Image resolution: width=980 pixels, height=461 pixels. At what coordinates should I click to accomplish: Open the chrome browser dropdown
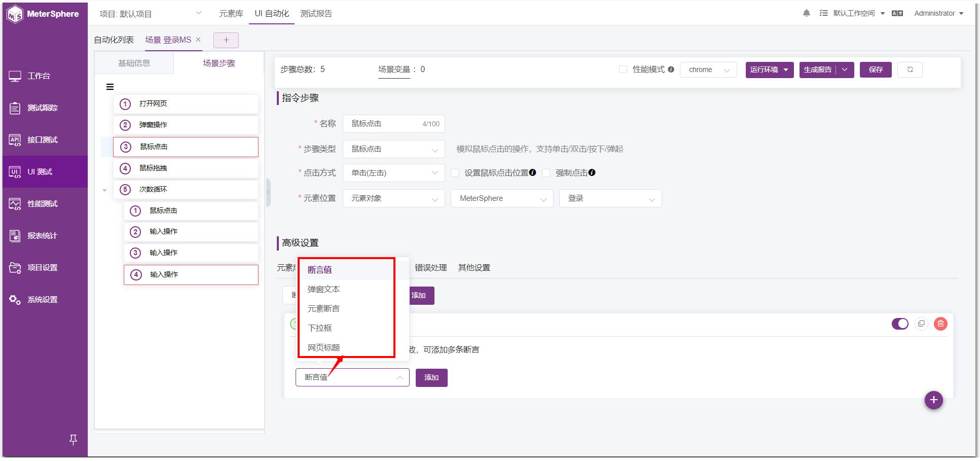[x=708, y=69]
